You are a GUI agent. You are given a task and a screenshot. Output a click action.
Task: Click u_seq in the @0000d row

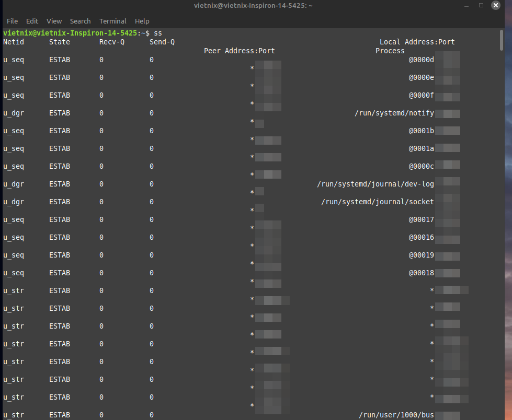[14, 60]
